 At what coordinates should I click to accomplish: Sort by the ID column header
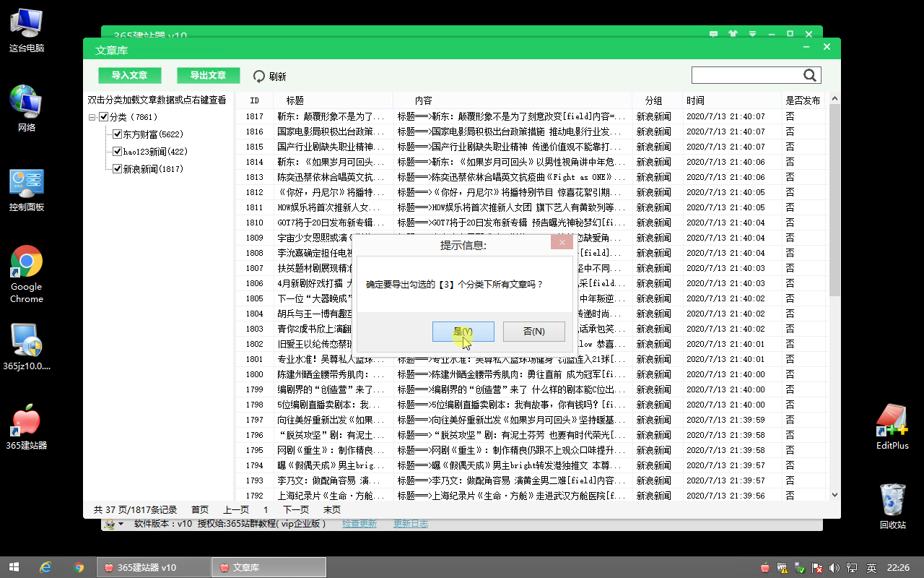[254, 100]
